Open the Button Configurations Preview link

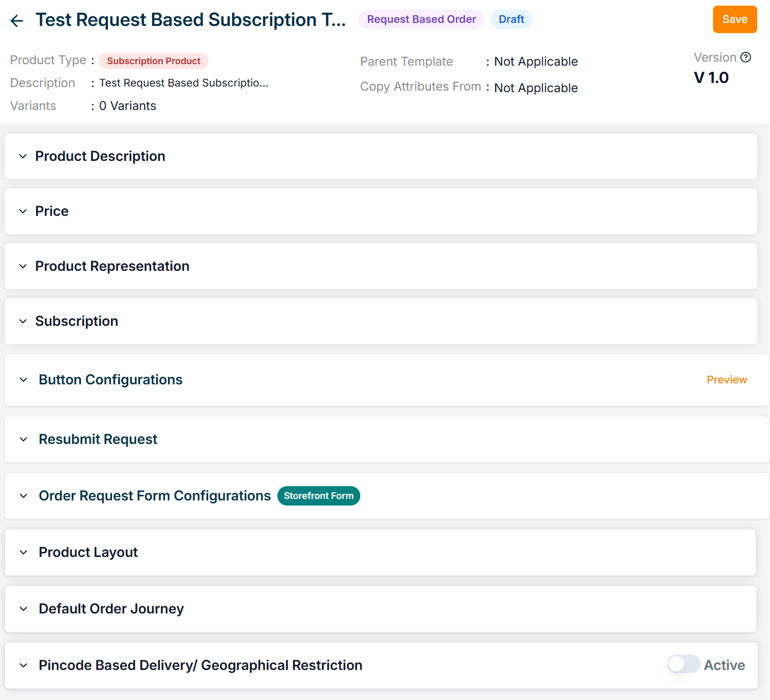726,380
